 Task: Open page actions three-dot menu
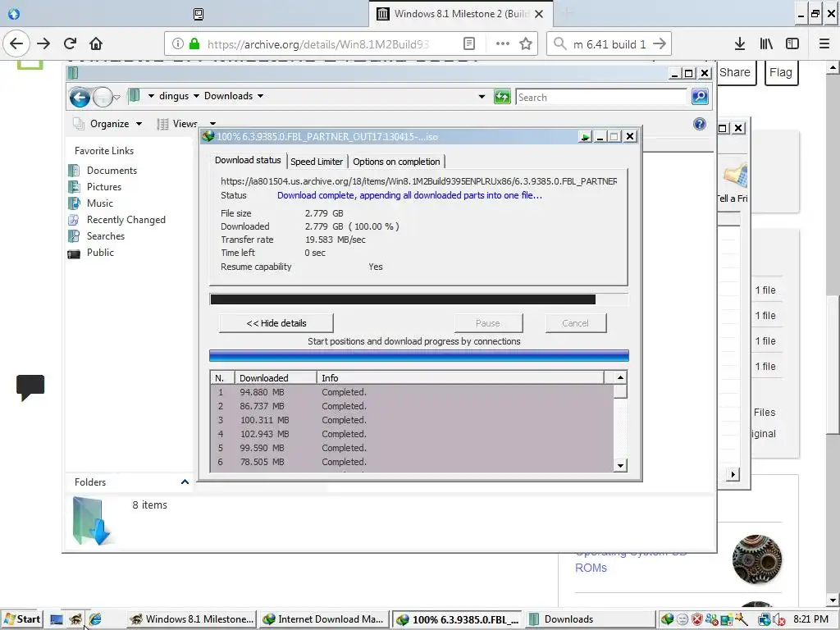pyautogui.click(x=503, y=44)
